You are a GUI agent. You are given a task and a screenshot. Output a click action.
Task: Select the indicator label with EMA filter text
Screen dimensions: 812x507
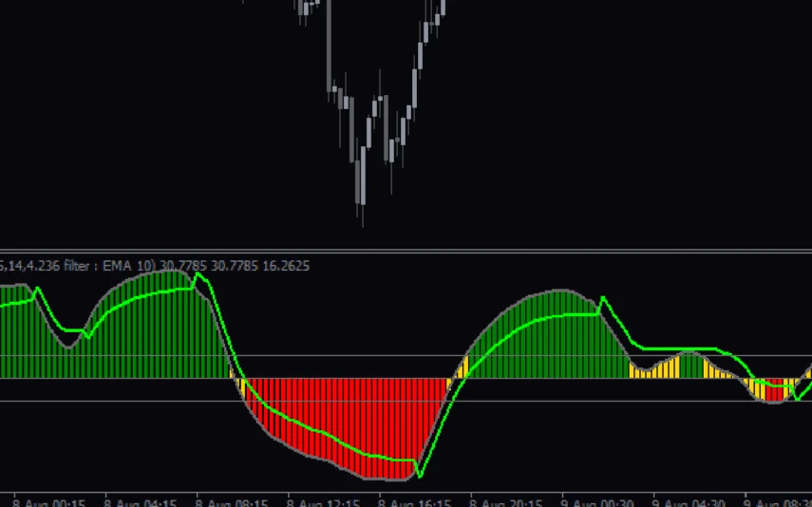tap(157, 267)
